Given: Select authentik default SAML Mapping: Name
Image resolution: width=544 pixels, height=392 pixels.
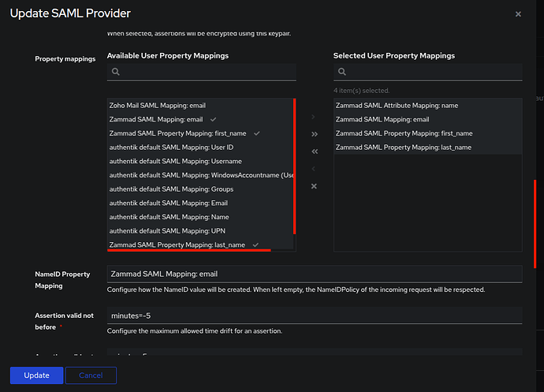Looking at the screenshot, I should tap(200, 217).
